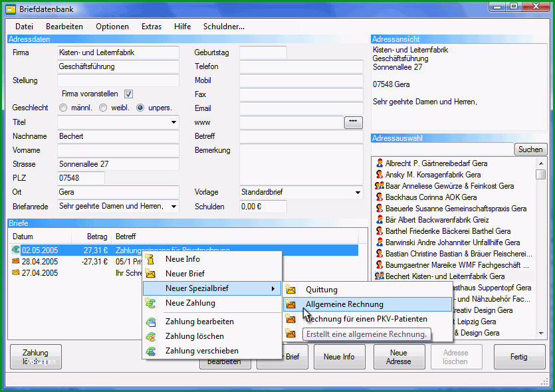Viewport: 555px width, 392px height.
Task: Click the Suchen button
Action: [x=530, y=149]
